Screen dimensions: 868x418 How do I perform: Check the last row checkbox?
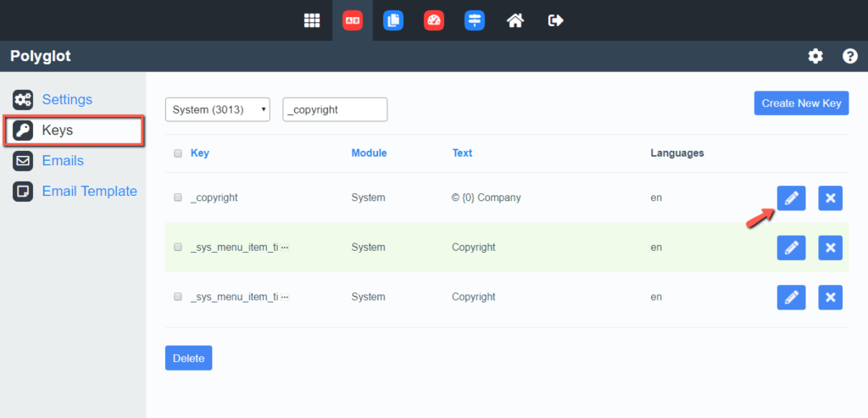pyautogui.click(x=178, y=297)
